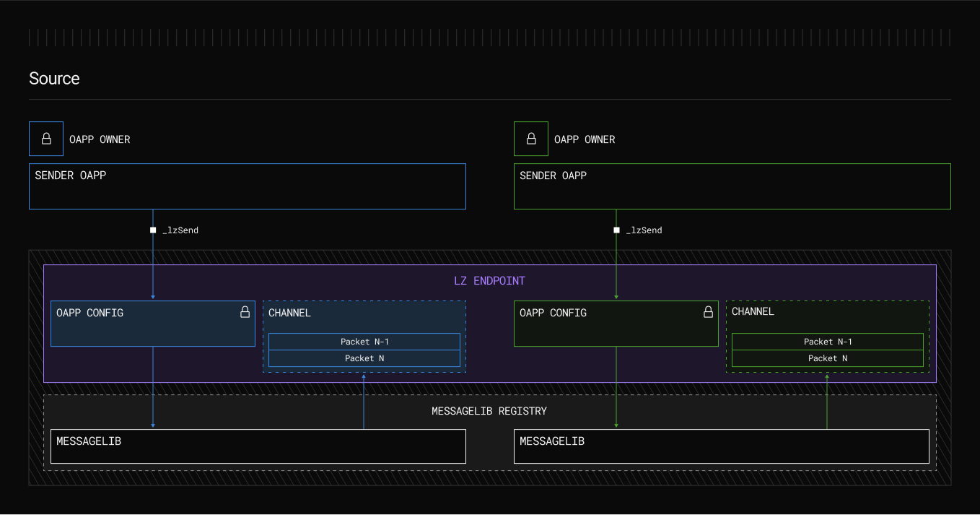Click the LZ ENDPOINT title label

(489, 280)
